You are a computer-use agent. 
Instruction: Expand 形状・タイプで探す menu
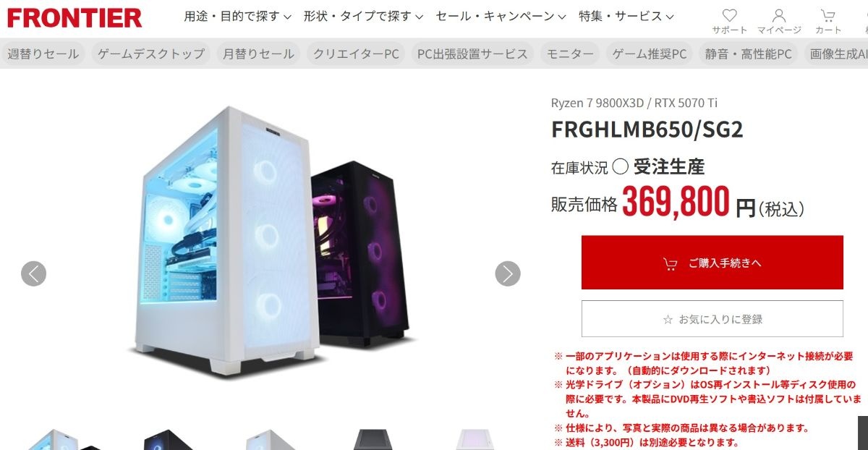tap(363, 16)
